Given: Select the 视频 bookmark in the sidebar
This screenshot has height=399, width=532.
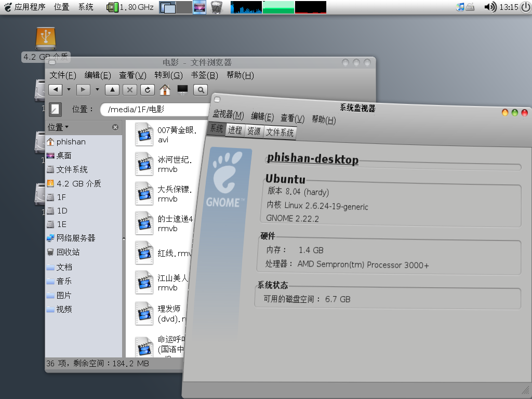Looking at the screenshot, I should 59,309.
